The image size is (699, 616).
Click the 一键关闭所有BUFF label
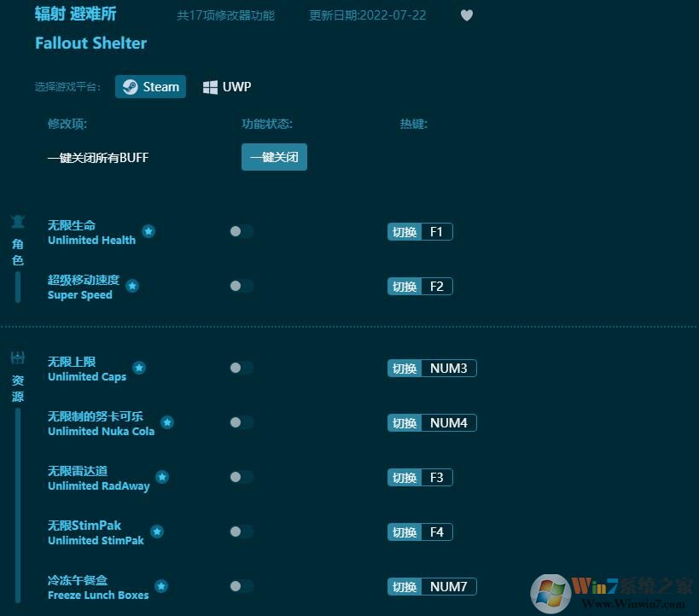pos(98,157)
